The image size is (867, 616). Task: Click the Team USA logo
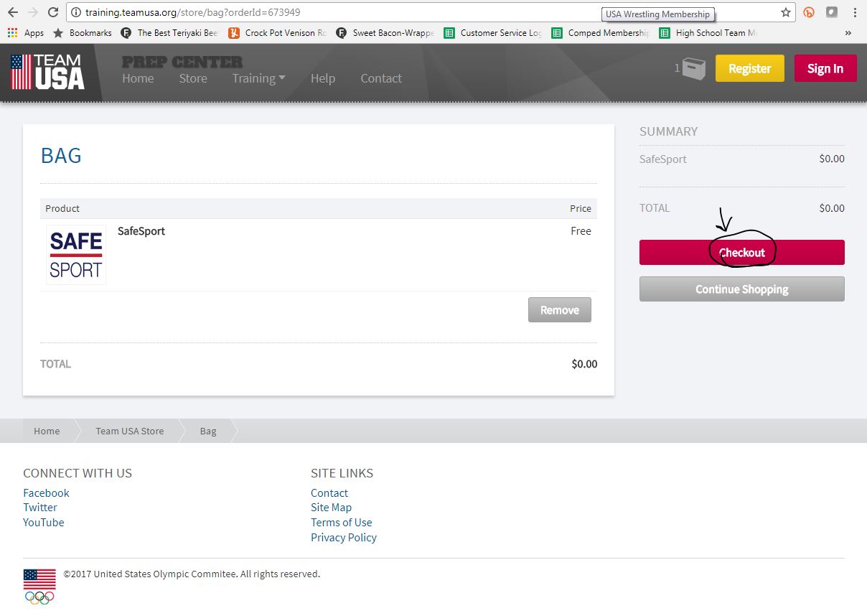(x=48, y=72)
